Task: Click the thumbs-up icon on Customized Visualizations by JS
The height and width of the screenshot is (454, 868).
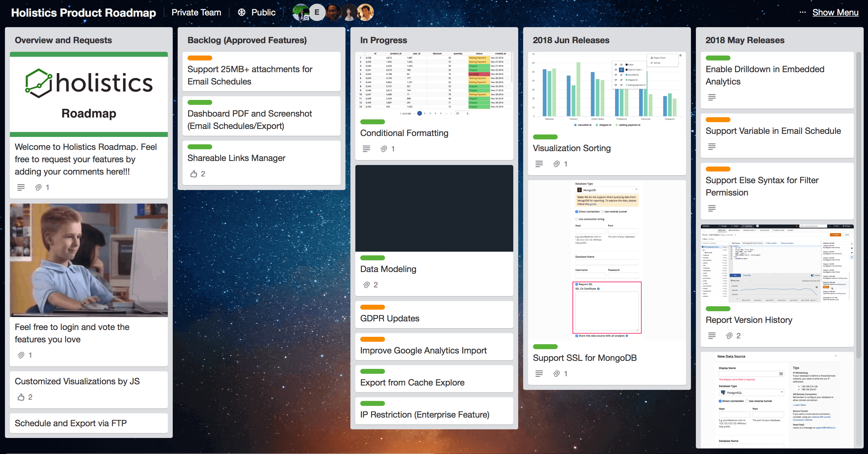Action: [21, 397]
